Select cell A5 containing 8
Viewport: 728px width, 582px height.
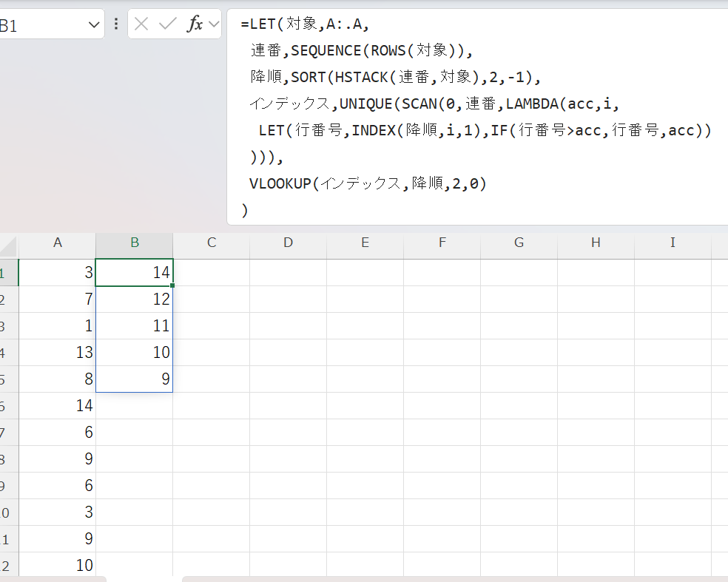point(57,379)
